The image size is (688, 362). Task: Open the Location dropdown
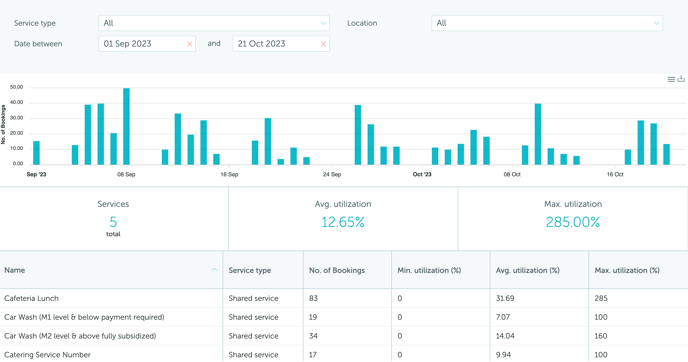(547, 23)
